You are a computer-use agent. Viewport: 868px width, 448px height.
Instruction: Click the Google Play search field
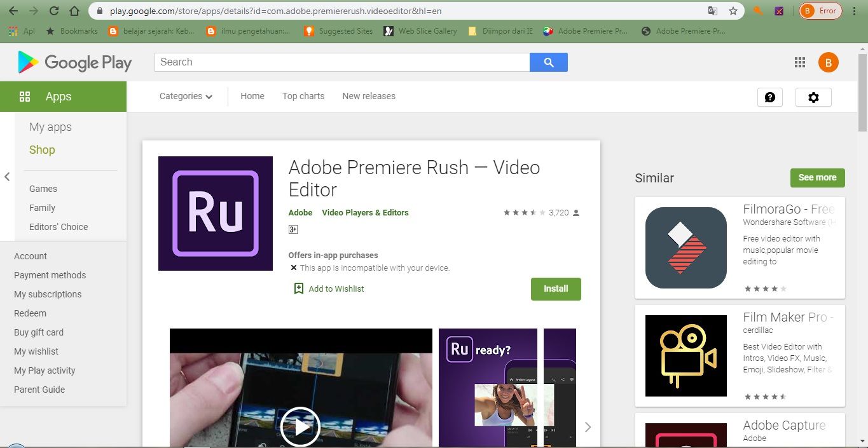342,62
